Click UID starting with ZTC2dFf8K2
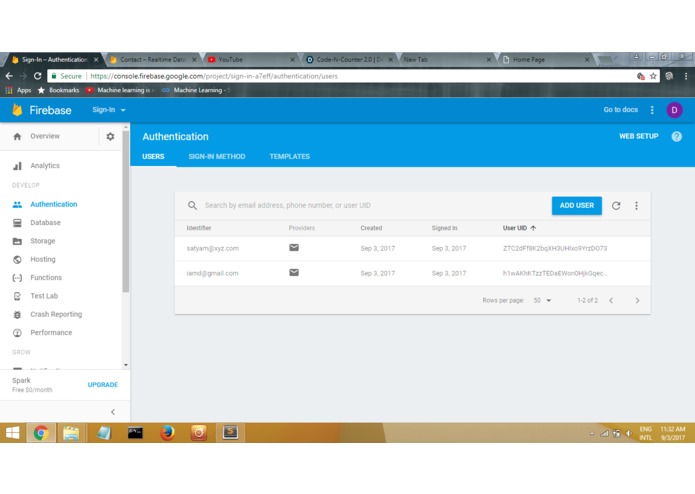Image resolution: width=695 pixels, height=494 pixels. pyautogui.click(x=555, y=249)
